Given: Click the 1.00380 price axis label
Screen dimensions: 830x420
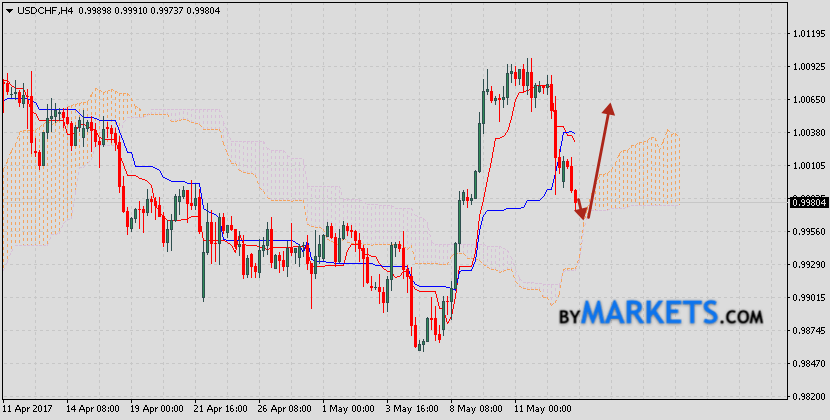Looking at the screenshot, I should pyautogui.click(x=808, y=133).
